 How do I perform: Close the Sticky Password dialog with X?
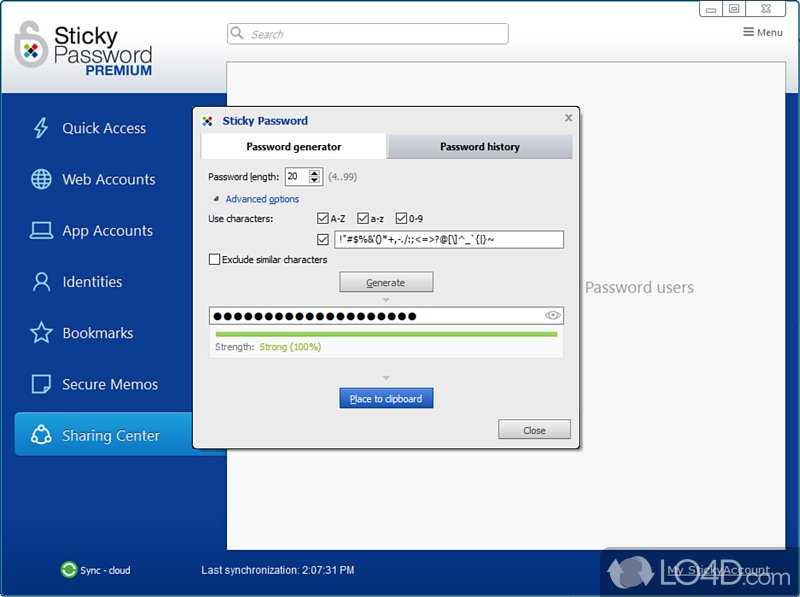click(x=568, y=118)
